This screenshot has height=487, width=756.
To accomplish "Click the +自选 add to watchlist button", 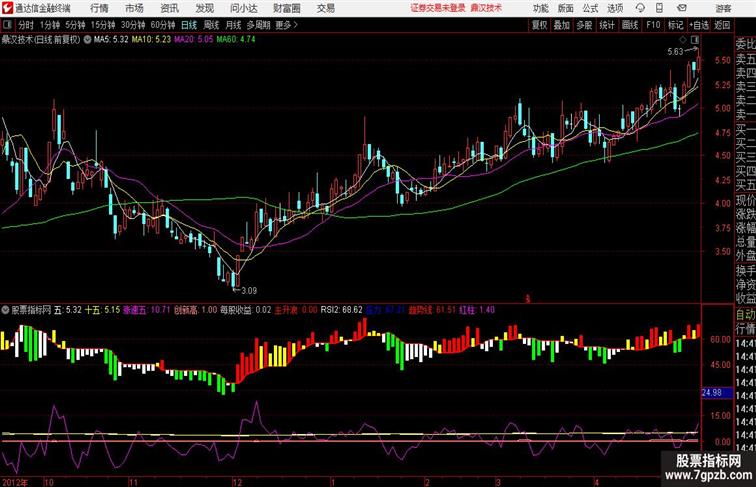I will [699, 25].
